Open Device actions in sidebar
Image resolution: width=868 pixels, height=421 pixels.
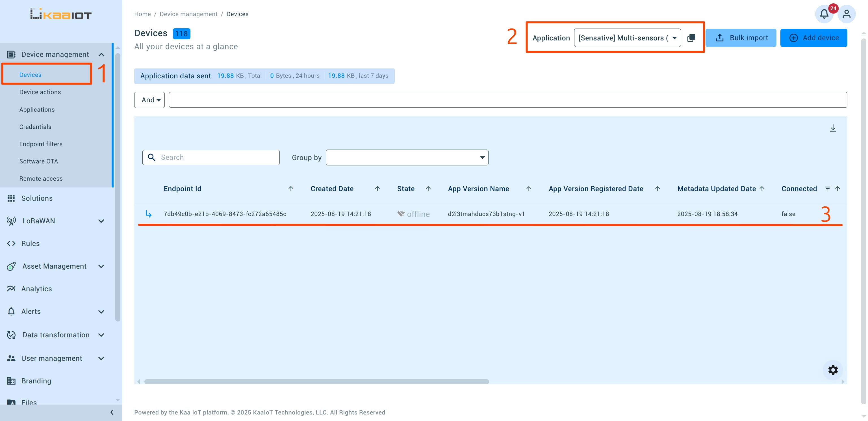[40, 92]
